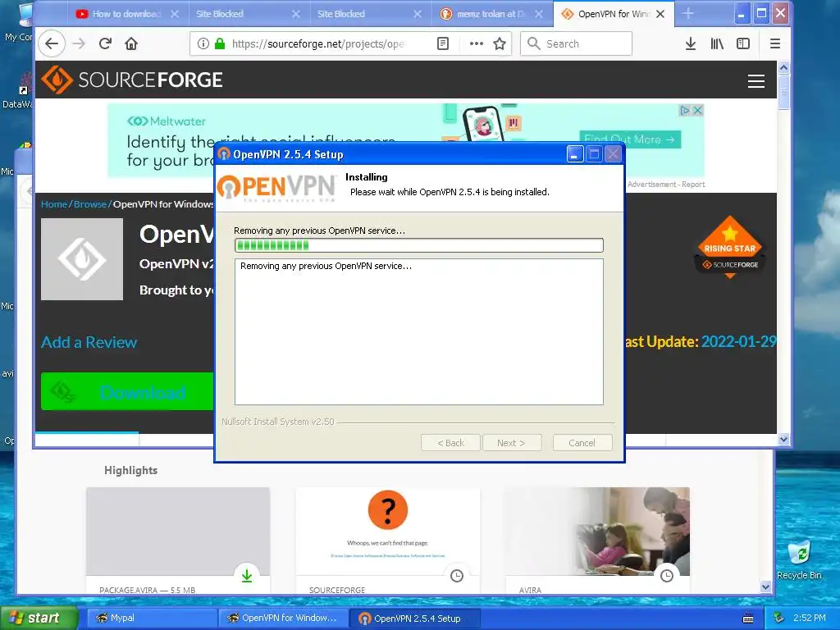Click the Avira family photo thumbnail

[597, 532]
